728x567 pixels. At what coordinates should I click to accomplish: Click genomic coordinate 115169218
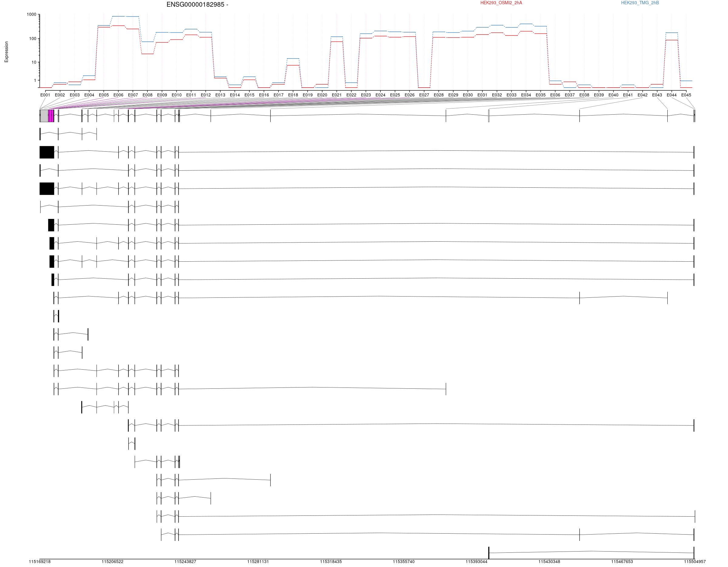click(40, 562)
